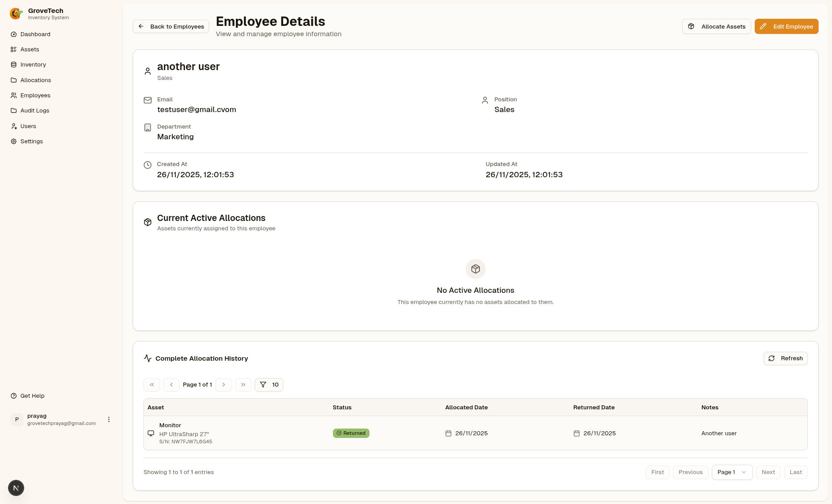
Task: Switch to the Employees section
Action: (x=35, y=95)
